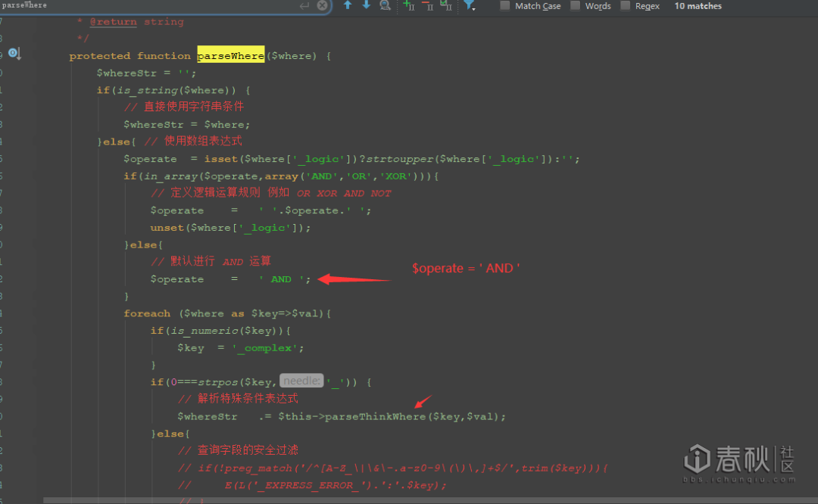
Task: Add selection for next occurrence
Action: tap(408, 5)
